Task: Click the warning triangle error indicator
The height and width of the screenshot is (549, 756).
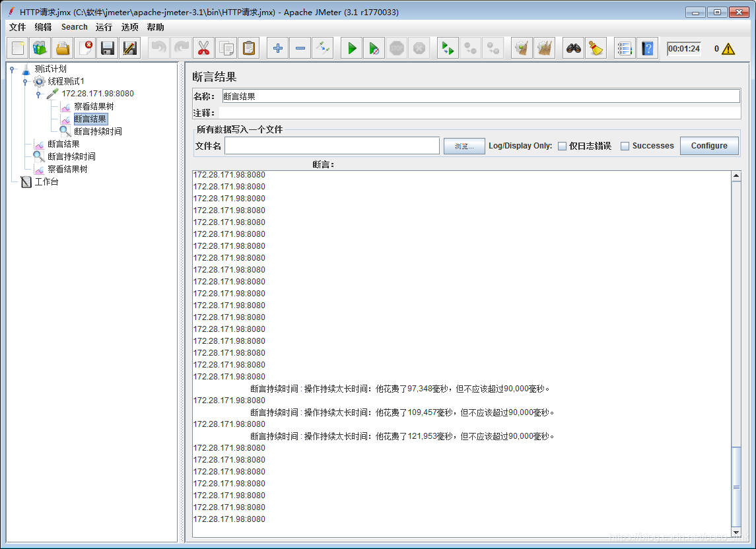Action: pyautogui.click(x=728, y=49)
